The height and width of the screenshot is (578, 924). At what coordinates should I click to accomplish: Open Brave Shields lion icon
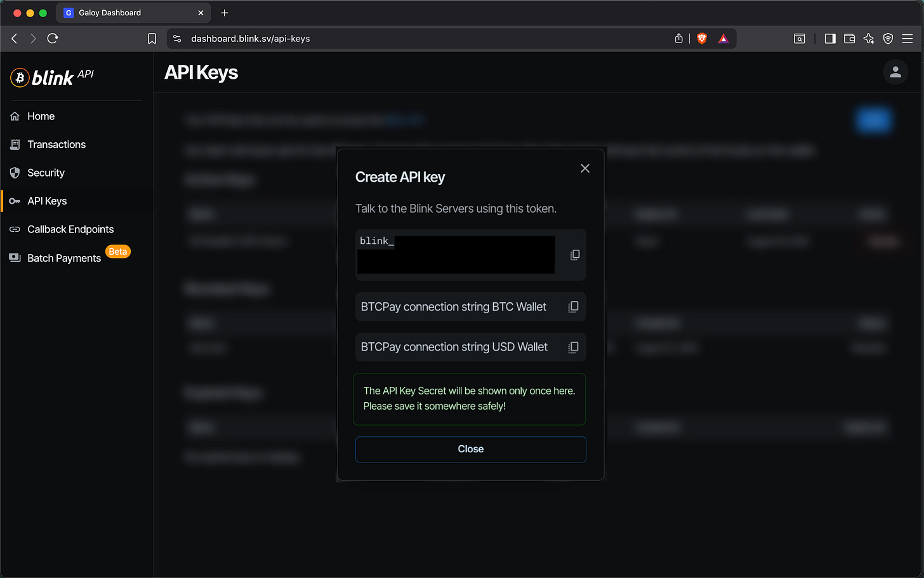point(702,39)
